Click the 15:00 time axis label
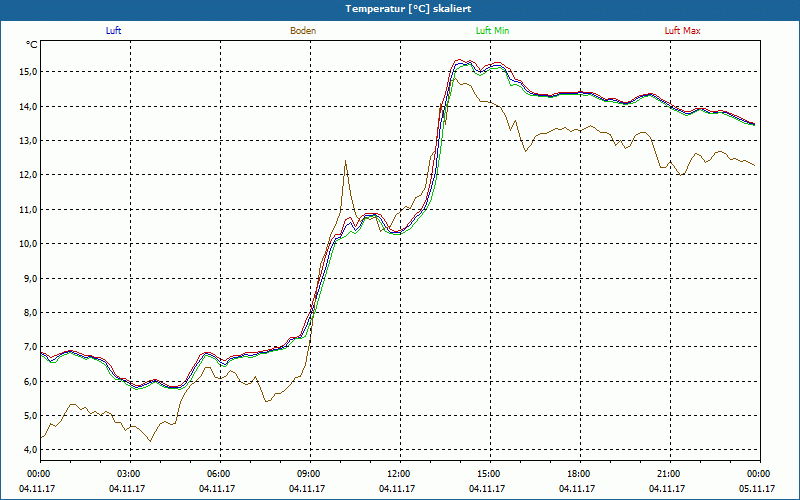800x500 pixels. pyautogui.click(x=490, y=474)
